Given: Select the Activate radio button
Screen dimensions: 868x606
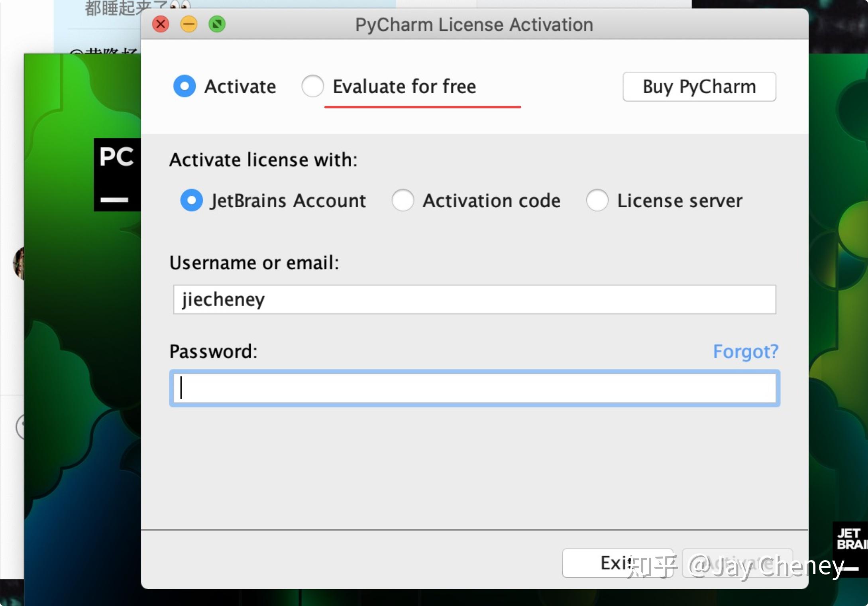Looking at the screenshot, I should pyautogui.click(x=185, y=86).
